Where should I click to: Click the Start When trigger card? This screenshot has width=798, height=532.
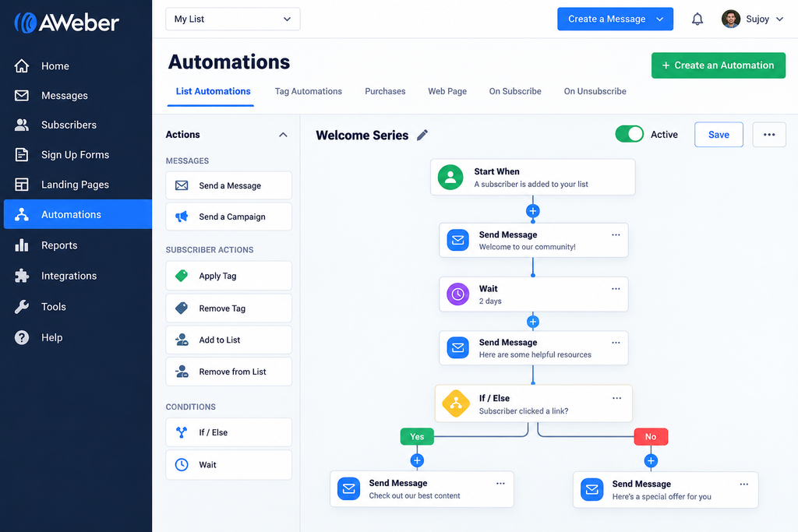pyautogui.click(x=532, y=177)
